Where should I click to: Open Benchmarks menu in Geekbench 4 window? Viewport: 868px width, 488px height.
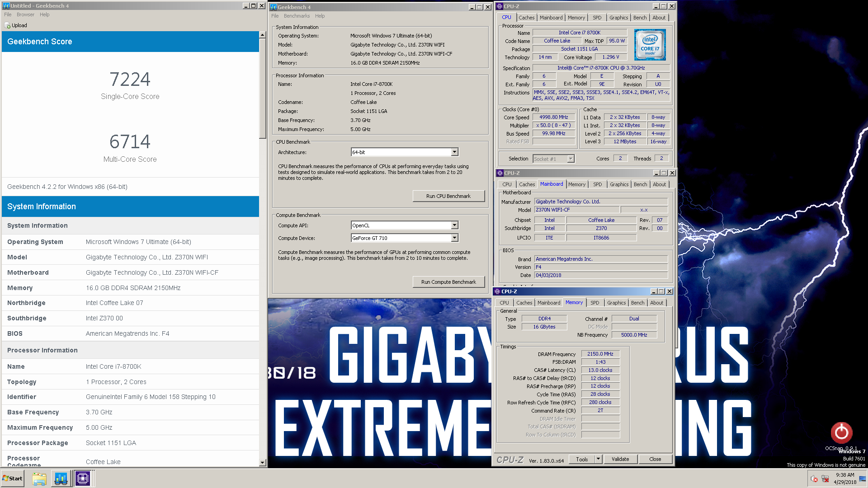pyautogui.click(x=297, y=16)
